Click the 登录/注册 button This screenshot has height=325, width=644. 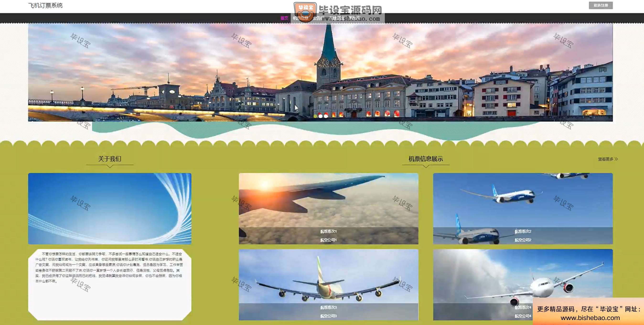coord(601,5)
